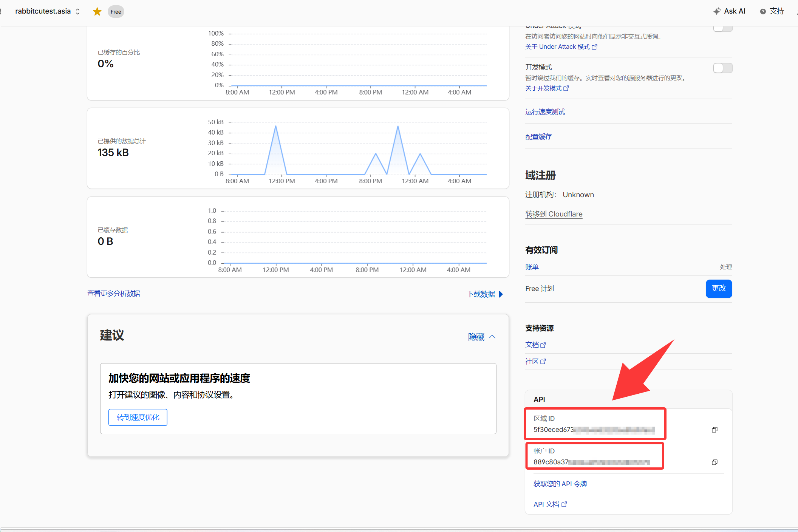
Task: Toggle the 开发模式 switch
Action: click(722, 68)
